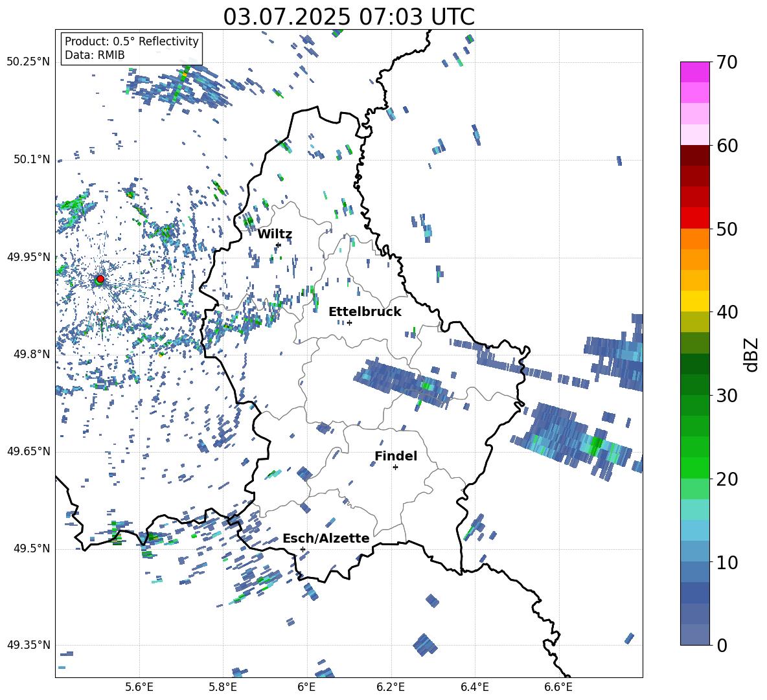This screenshot has width=767, height=700.
Task: Click the Esch/Alzette station cross marker
Action: pyautogui.click(x=303, y=549)
